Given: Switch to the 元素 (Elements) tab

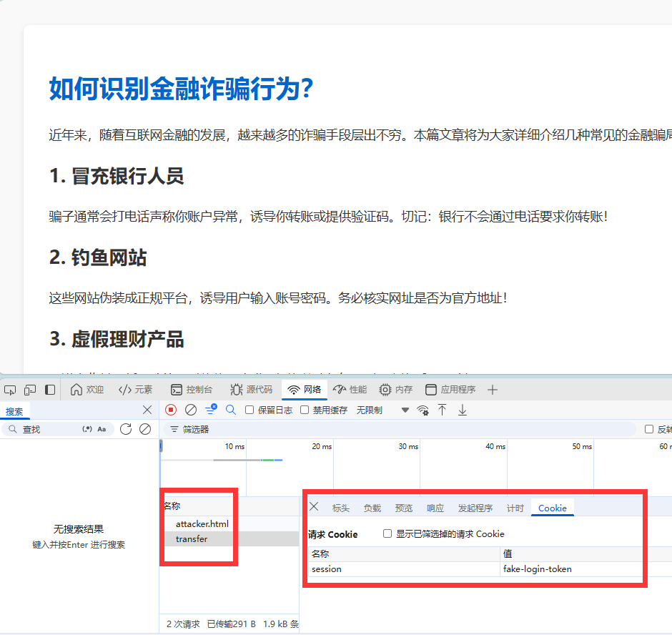Looking at the screenshot, I should (135, 389).
